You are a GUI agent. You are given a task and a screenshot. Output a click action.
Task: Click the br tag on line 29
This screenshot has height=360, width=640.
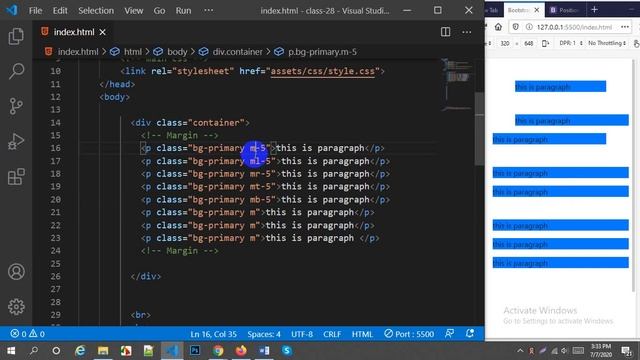[140, 315]
